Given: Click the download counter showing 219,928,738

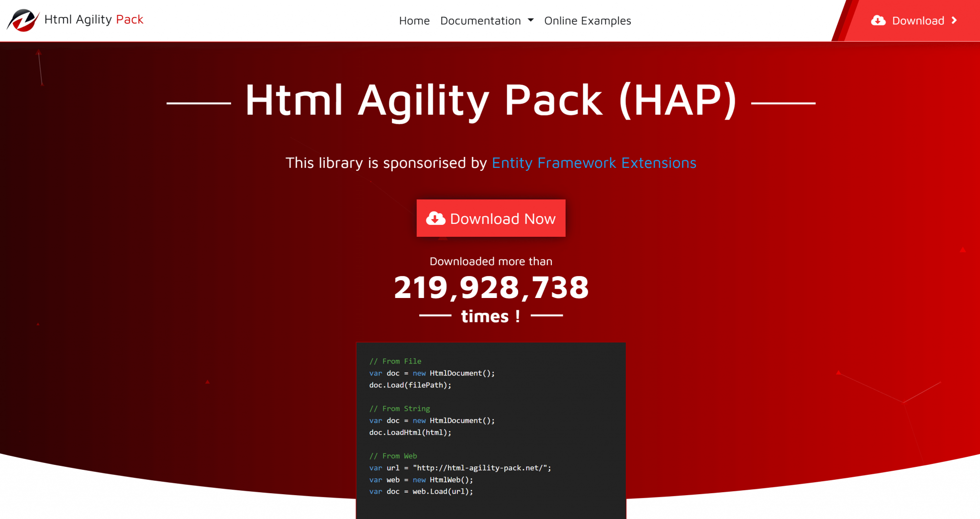Looking at the screenshot, I should [490, 287].
